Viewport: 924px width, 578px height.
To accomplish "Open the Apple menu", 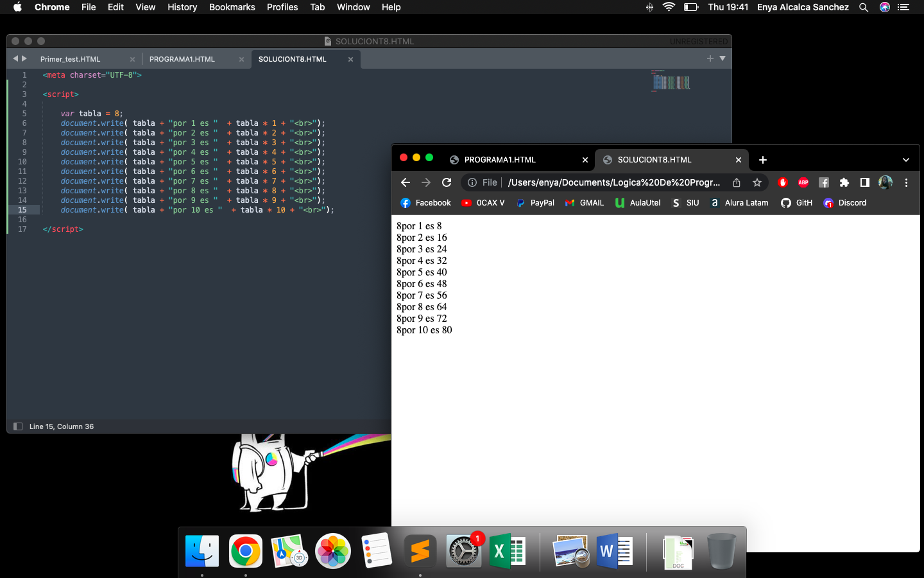I will coord(17,7).
